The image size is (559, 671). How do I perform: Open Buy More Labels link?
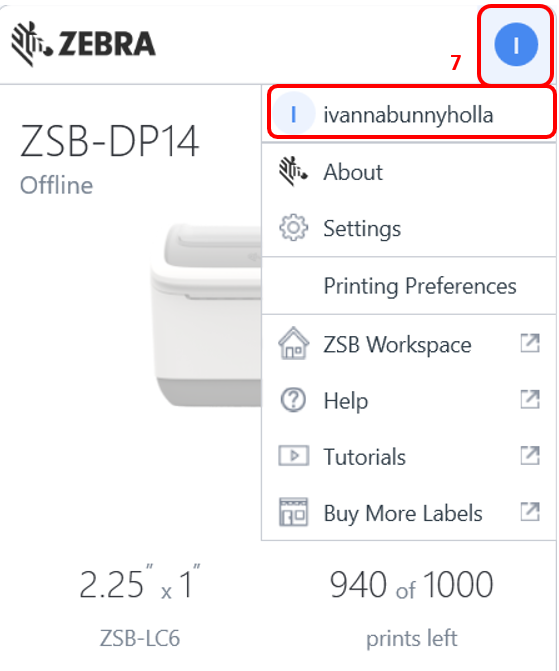tap(409, 513)
